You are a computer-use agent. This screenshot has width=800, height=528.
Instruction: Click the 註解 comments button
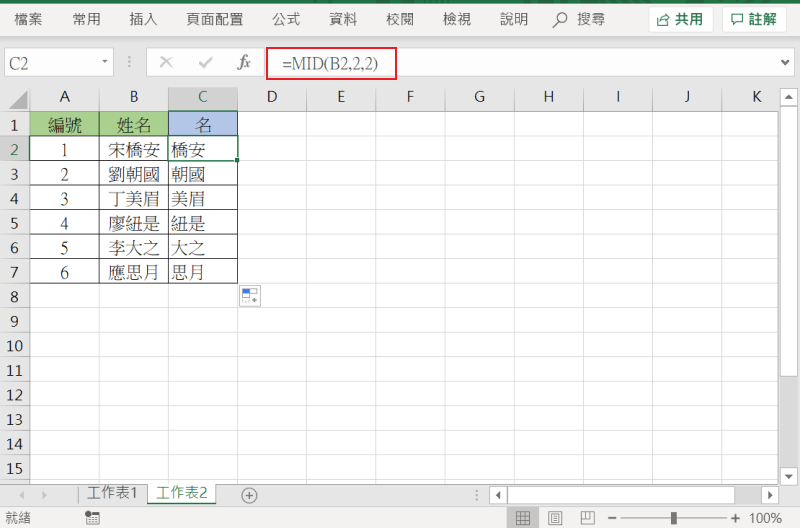(x=754, y=19)
